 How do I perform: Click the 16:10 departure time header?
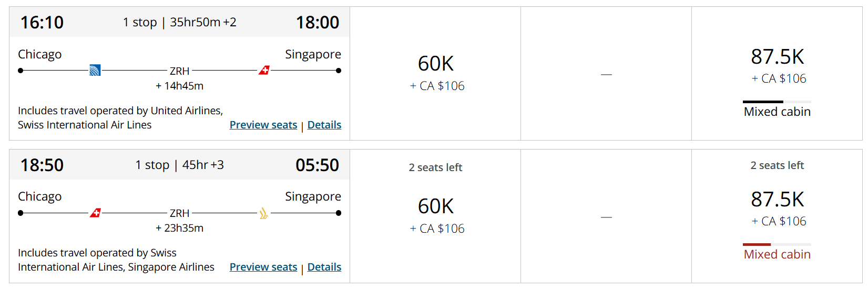pos(42,23)
